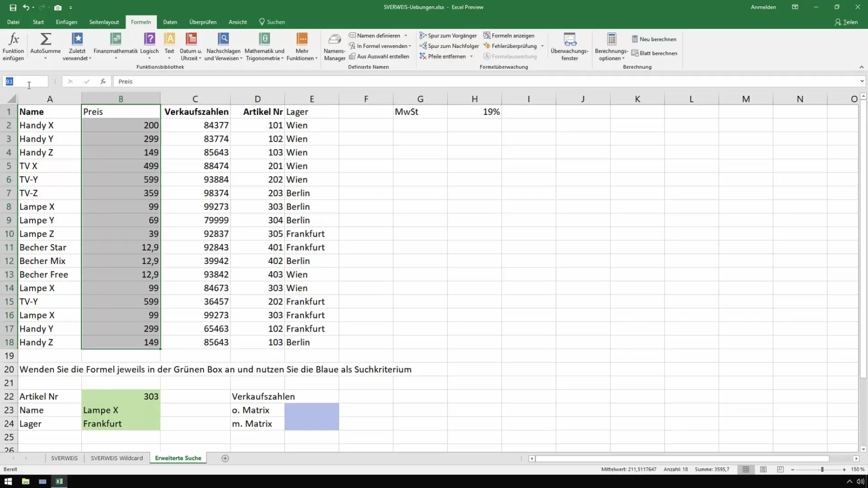The height and width of the screenshot is (488, 868).
Task: Click the Name Box input
Action: pyautogui.click(x=25, y=81)
